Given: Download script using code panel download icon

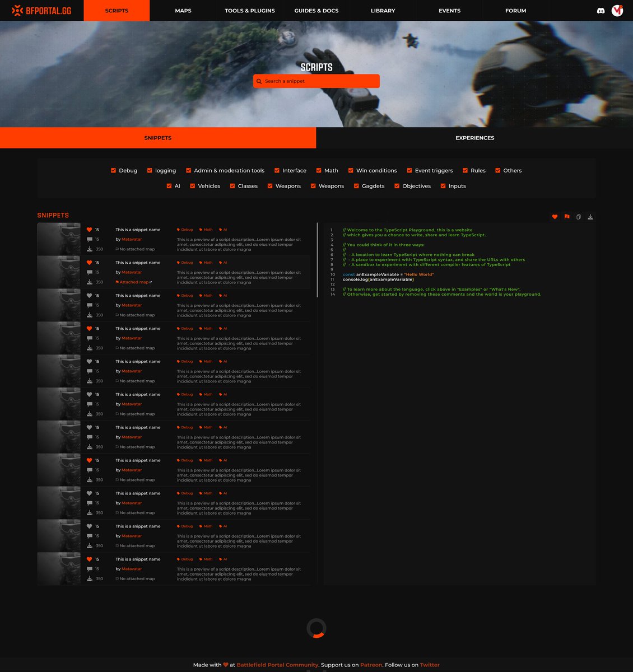Looking at the screenshot, I should (x=590, y=217).
